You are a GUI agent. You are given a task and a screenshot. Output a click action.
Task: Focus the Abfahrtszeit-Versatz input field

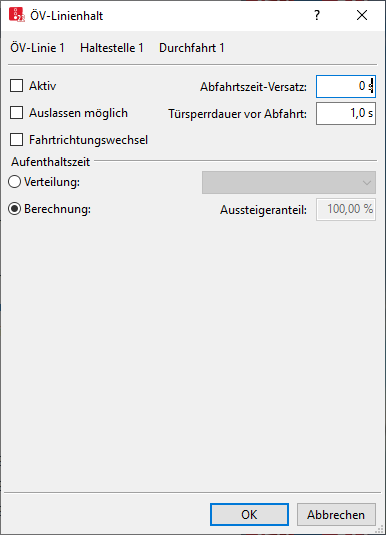click(x=346, y=87)
